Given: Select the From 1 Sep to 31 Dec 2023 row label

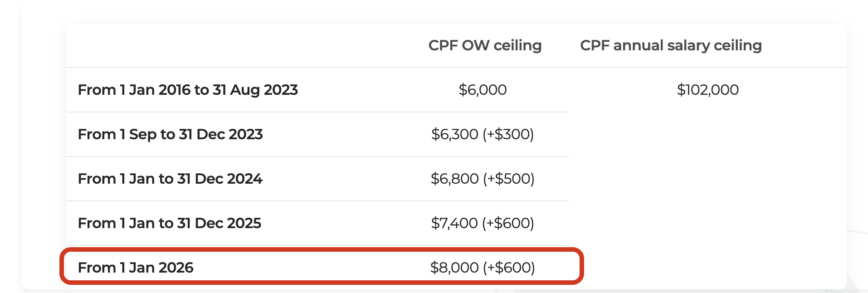Looking at the screenshot, I should 170,134.
